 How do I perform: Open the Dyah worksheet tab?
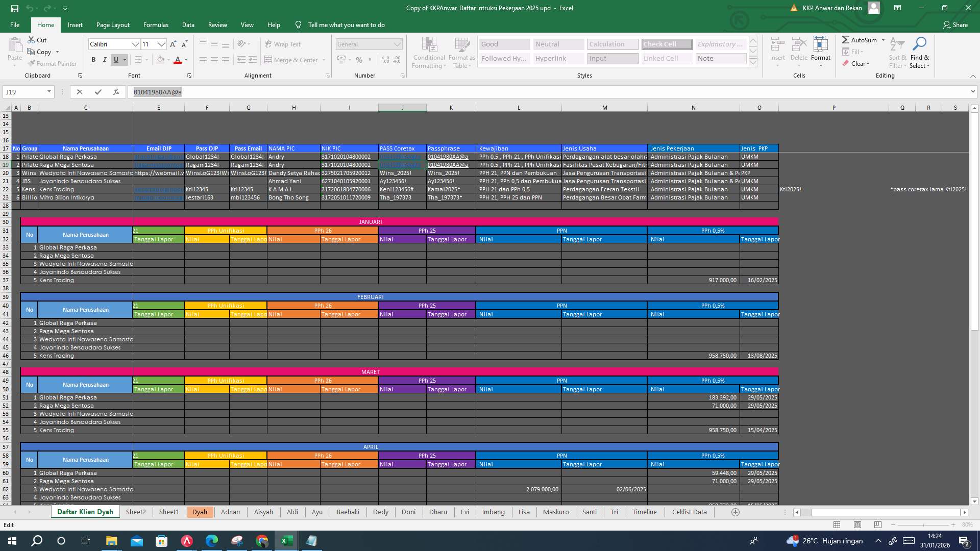(200, 512)
